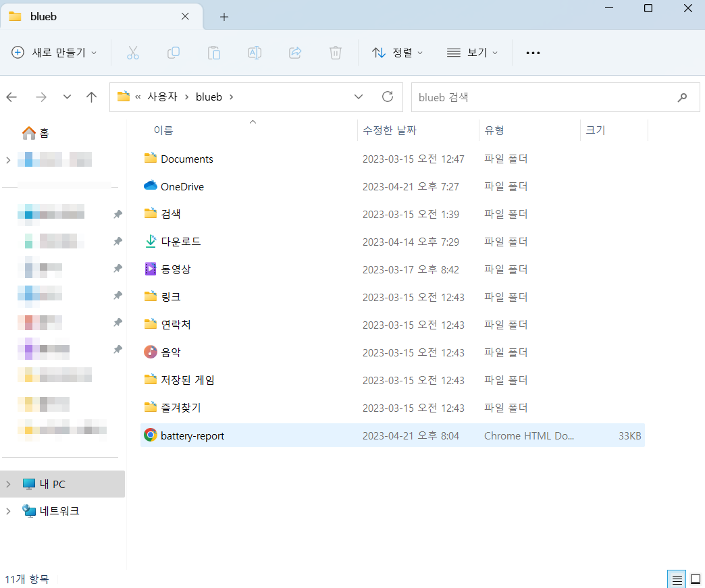Copy battery-report using the Copy icon
Viewport: 705px width, 588px height.
pos(174,52)
